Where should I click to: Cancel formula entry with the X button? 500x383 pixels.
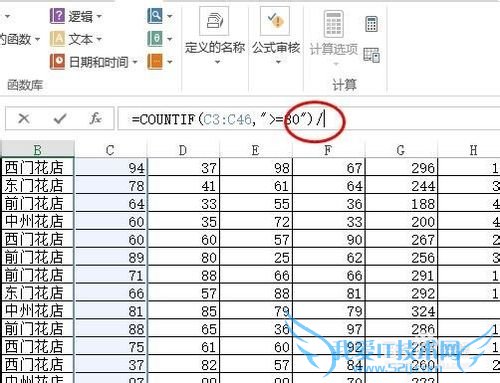(x=24, y=118)
